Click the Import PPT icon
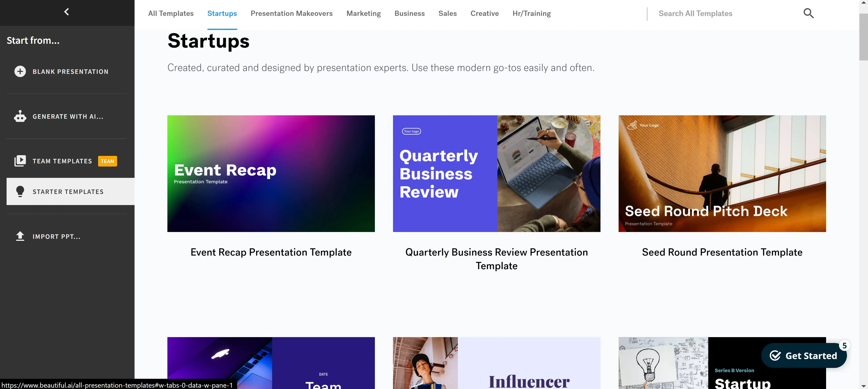The width and height of the screenshot is (868, 389). 20,236
